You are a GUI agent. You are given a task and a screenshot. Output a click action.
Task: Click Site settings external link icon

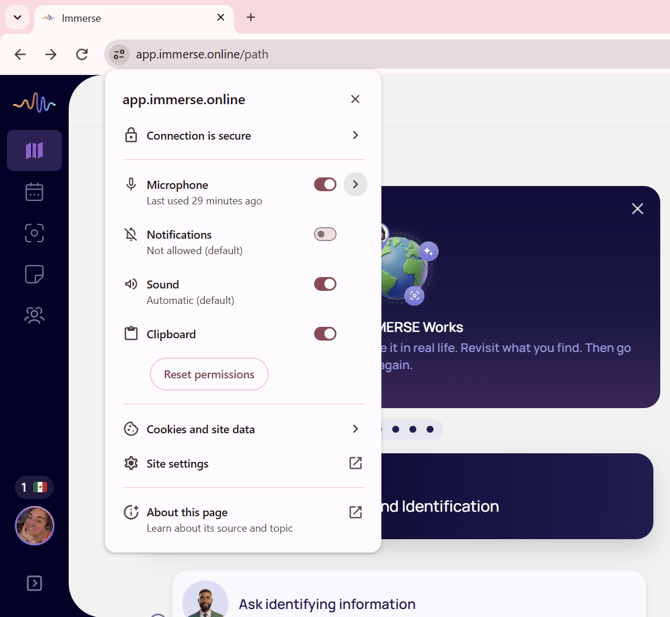(x=356, y=463)
